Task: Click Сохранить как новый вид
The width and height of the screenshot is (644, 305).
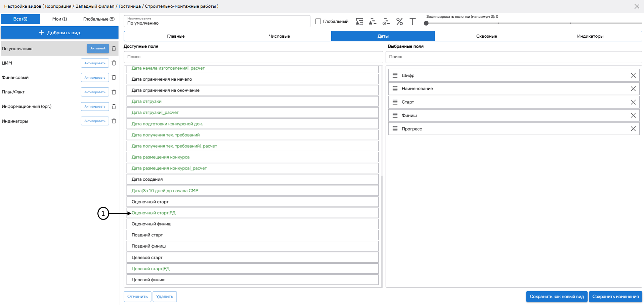Action: [x=557, y=297]
